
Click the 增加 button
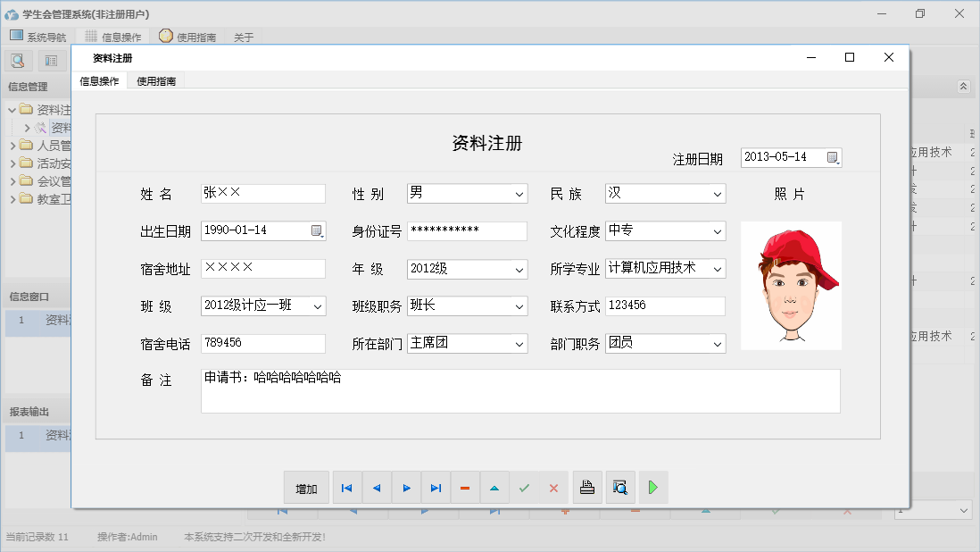pos(306,489)
